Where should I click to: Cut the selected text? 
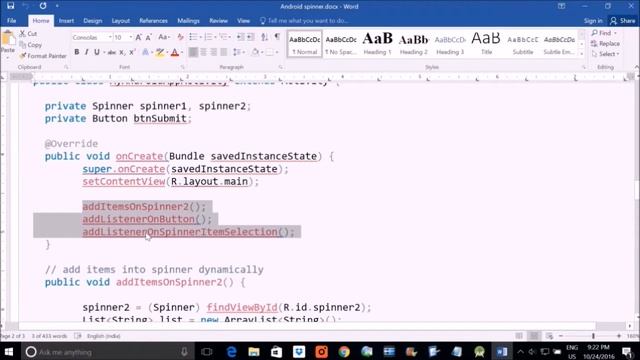tap(28, 33)
